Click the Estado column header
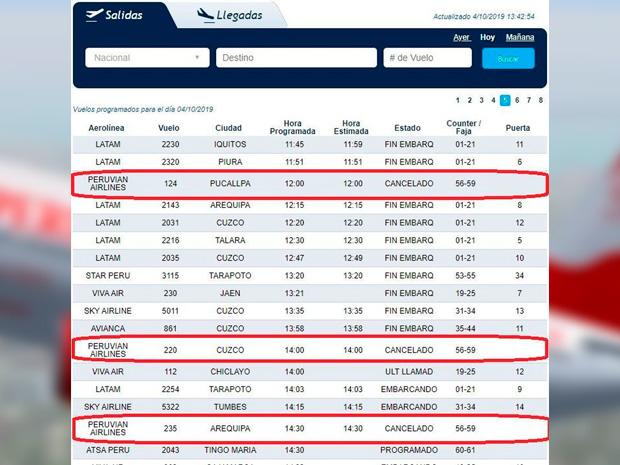The height and width of the screenshot is (465, 620). [407, 128]
